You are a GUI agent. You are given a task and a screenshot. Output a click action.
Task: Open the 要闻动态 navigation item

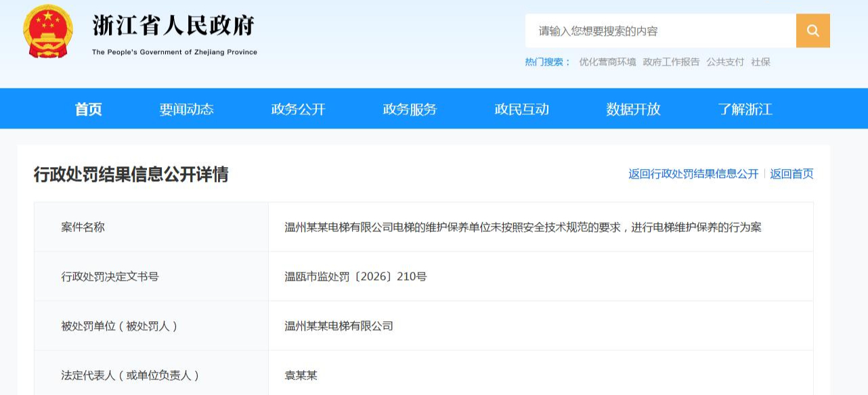(187, 109)
